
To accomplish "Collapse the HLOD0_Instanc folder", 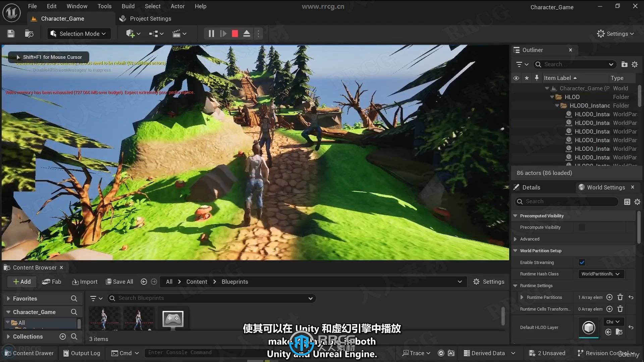I will click(x=557, y=106).
